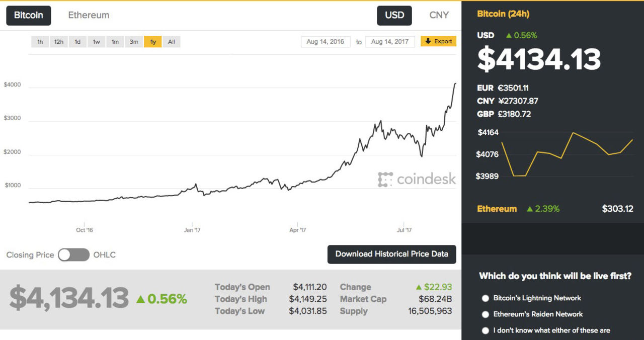Select the 1h time range

[x=40, y=42]
